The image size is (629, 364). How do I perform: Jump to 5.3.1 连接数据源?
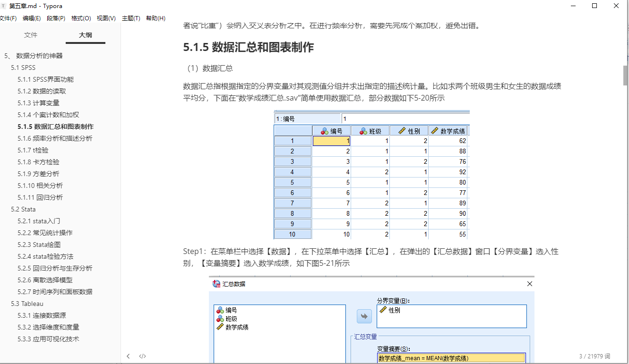coord(42,315)
